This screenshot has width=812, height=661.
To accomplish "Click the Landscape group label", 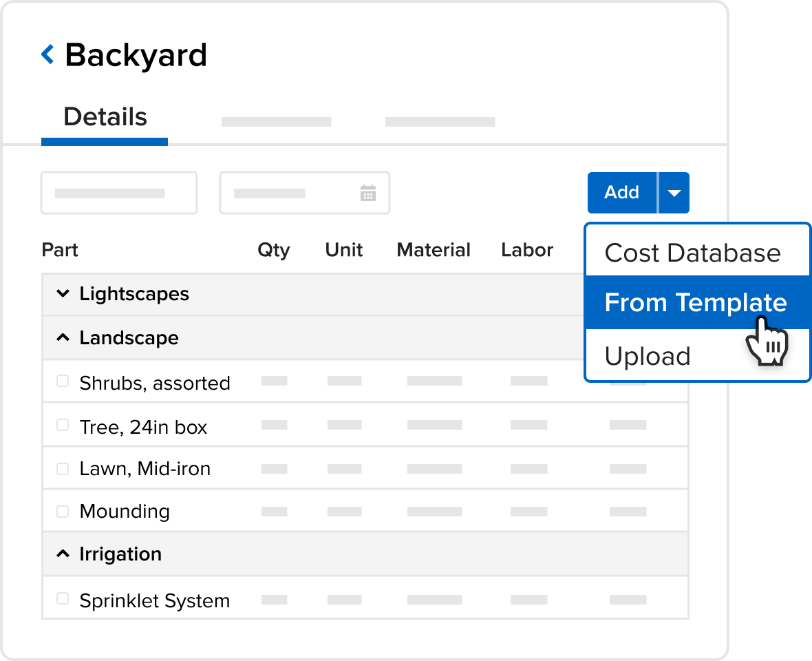I will (x=129, y=338).
